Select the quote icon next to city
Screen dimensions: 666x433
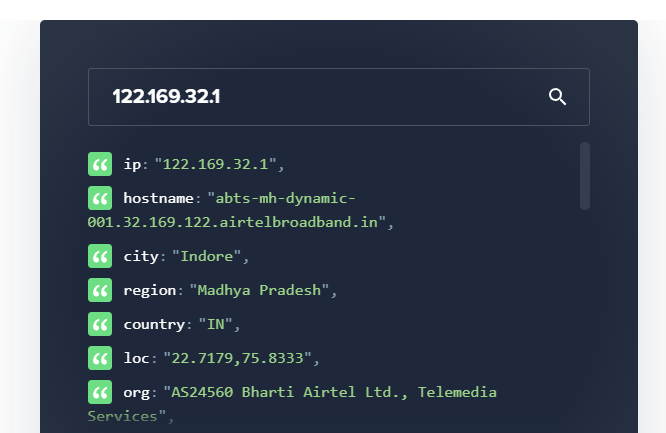pos(100,256)
